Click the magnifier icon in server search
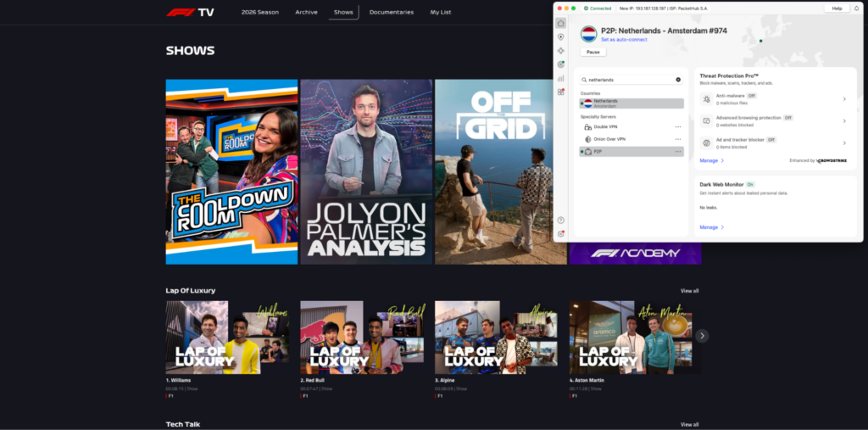This screenshot has height=430, width=868. pos(584,80)
